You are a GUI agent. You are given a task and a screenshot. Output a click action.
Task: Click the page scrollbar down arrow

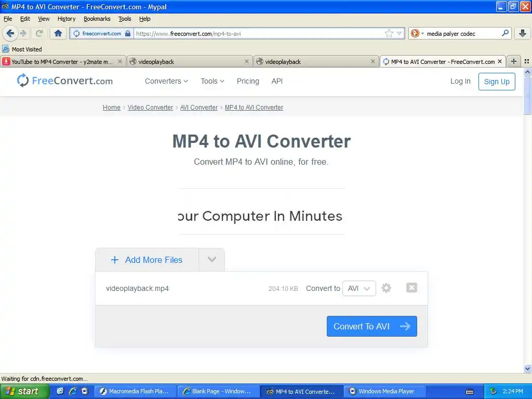(x=527, y=368)
